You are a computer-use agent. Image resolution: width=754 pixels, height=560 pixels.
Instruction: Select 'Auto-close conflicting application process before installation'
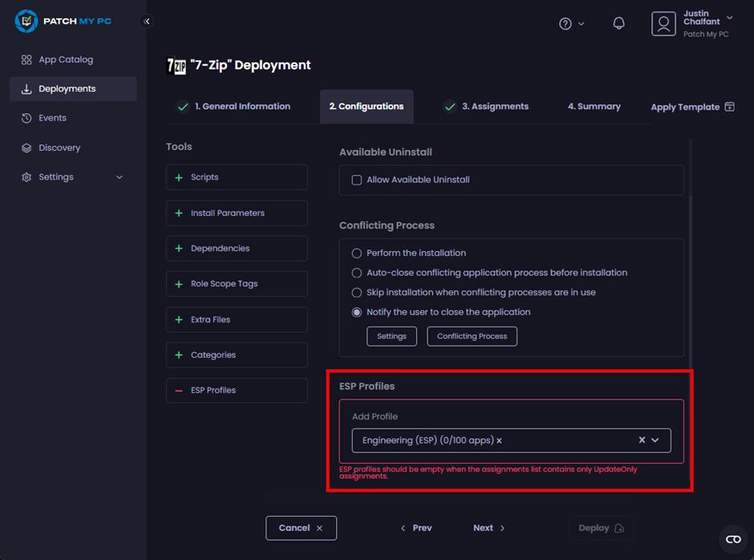point(356,273)
